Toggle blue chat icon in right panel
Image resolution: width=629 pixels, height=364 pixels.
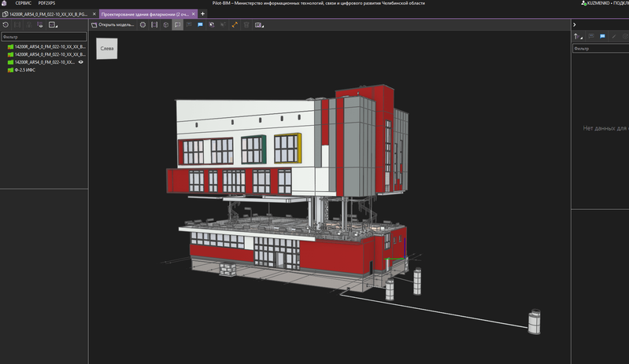click(x=602, y=36)
